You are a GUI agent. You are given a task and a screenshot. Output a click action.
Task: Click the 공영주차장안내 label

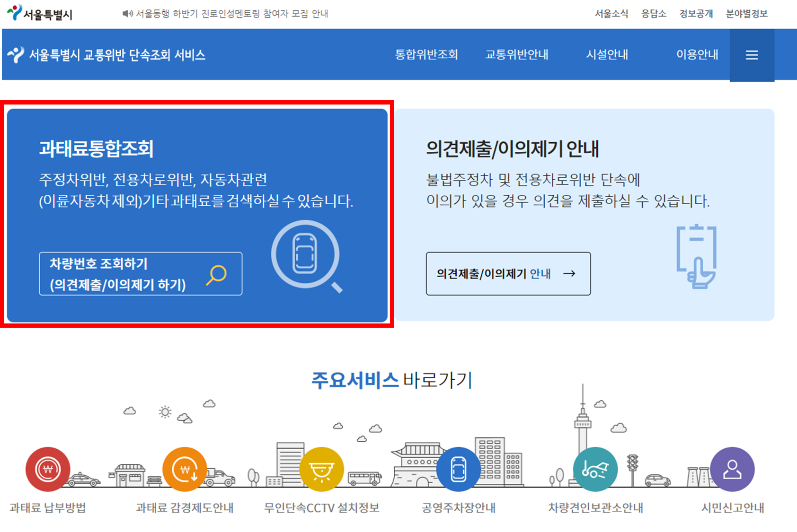coord(459,508)
